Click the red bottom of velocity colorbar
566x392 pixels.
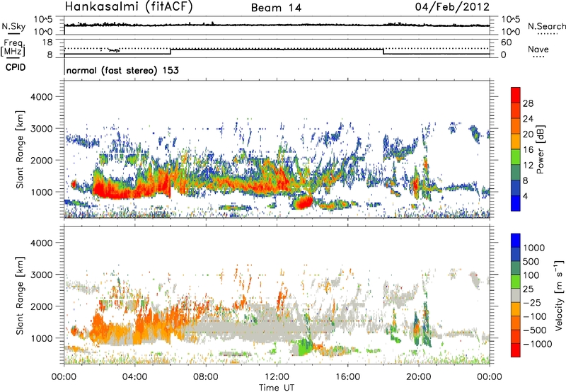point(516,350)
